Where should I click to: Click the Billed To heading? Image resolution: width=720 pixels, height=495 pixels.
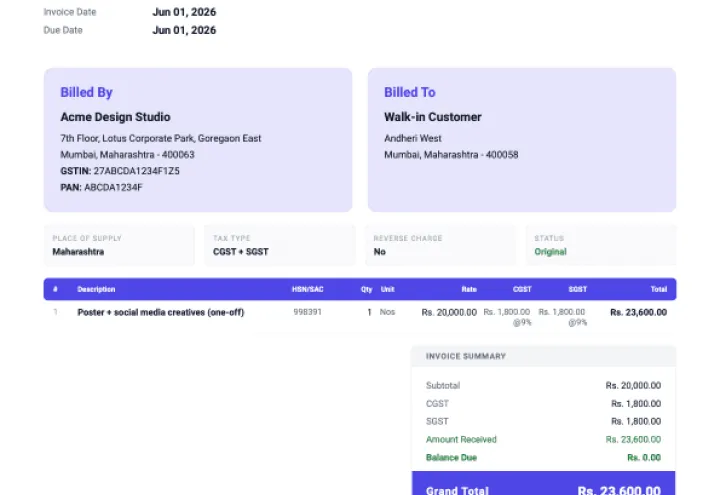click(410, 92)
